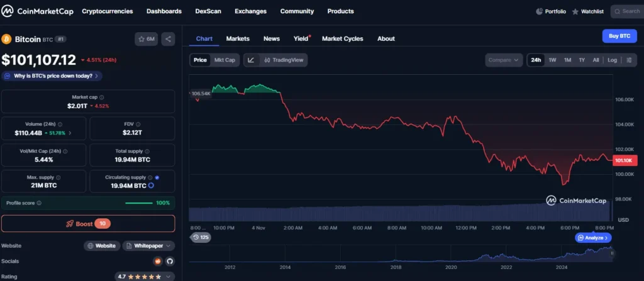Screen dimensions: 644x281
Task: Click the share icon next to Bitcoin
Action: (x=168, y=39)
